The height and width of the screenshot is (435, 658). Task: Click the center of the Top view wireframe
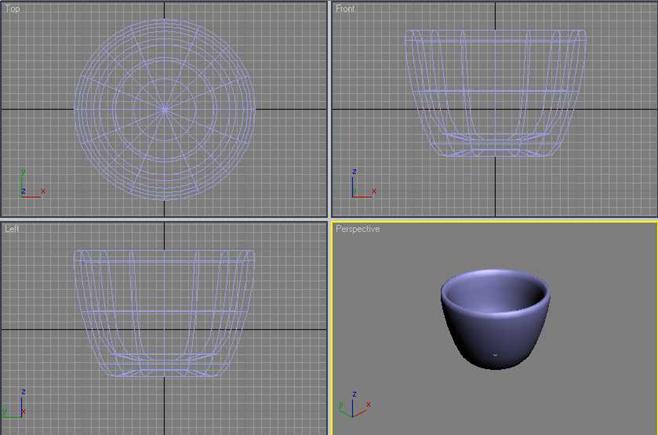(165, 108)
